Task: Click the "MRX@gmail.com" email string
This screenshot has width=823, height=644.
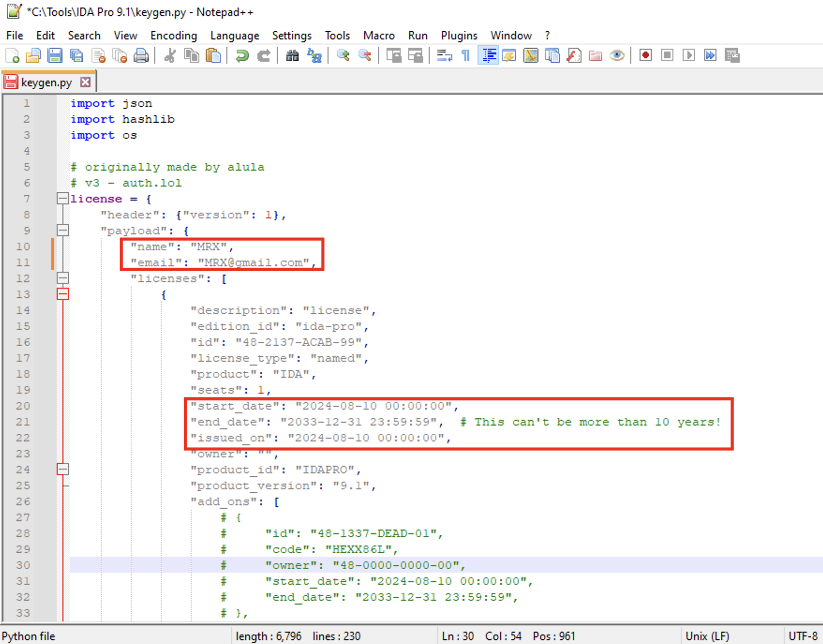Action: tap(253, 263)
